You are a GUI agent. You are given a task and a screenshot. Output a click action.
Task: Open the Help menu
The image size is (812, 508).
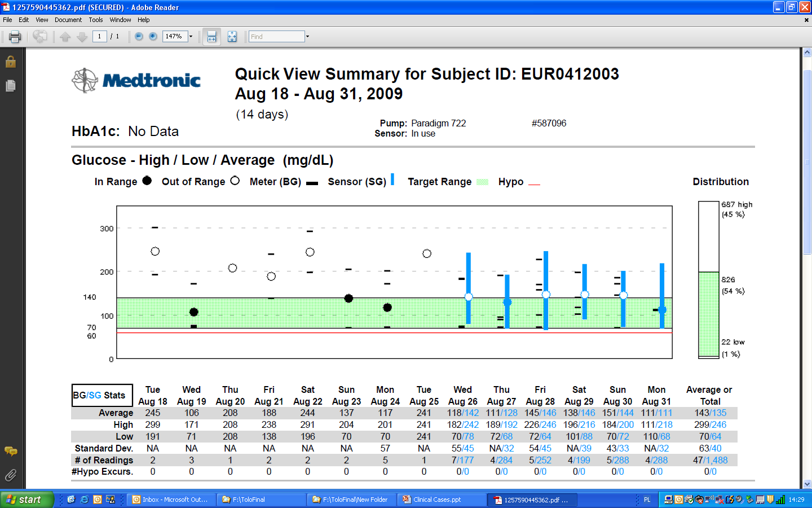tap(144, 20)
